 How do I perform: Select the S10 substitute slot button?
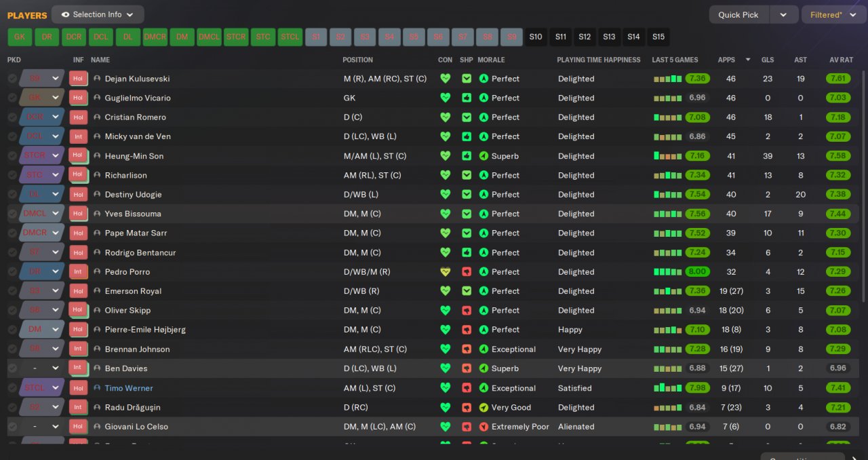coord(536,37)
